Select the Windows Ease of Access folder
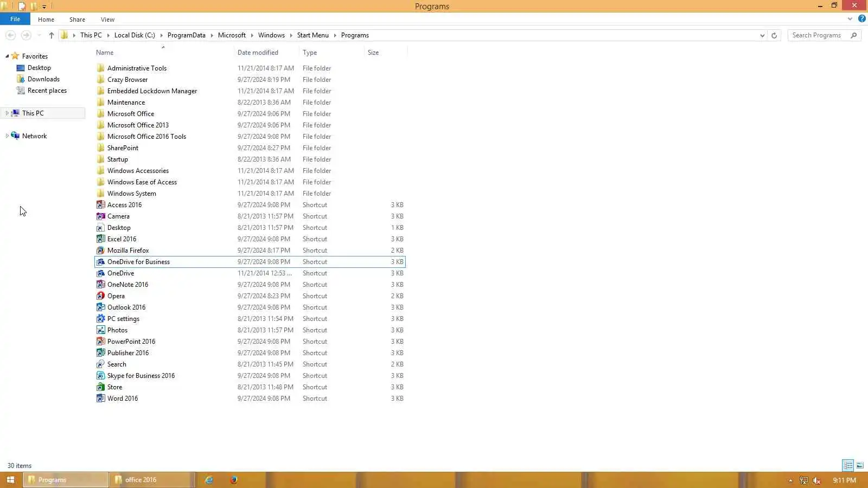The image size is (868, 488). 250,182
